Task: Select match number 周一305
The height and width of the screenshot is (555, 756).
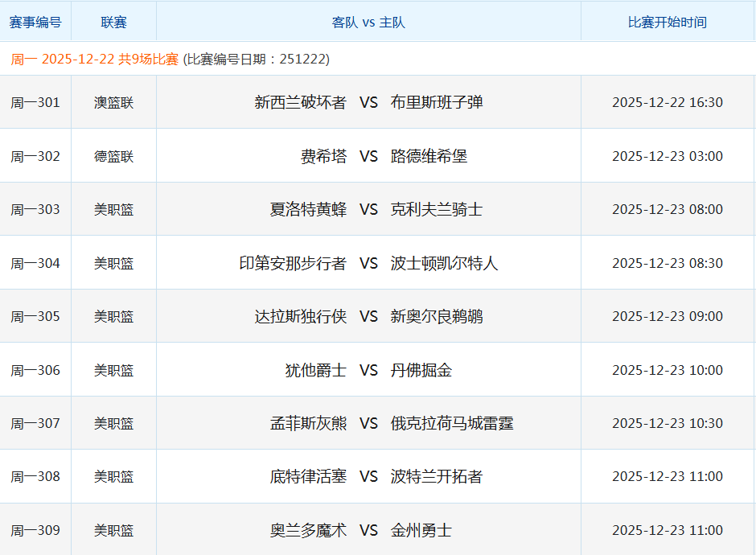Action: point(35,316)
